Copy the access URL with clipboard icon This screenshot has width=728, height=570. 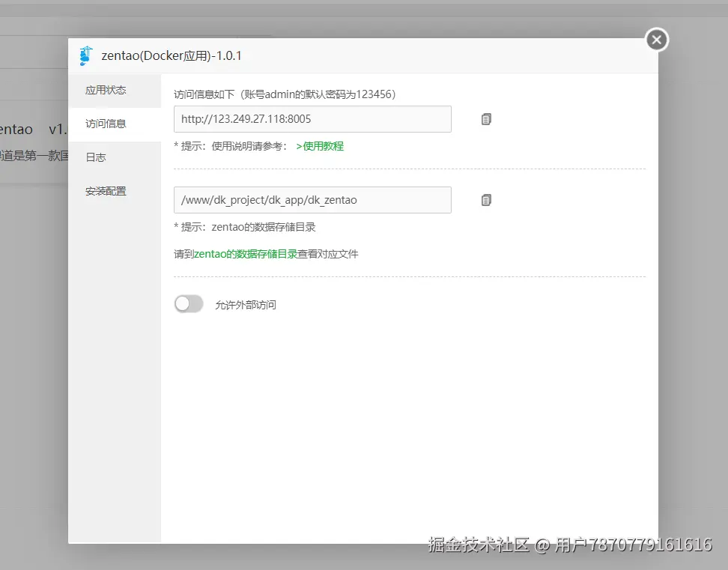(486, 119)
